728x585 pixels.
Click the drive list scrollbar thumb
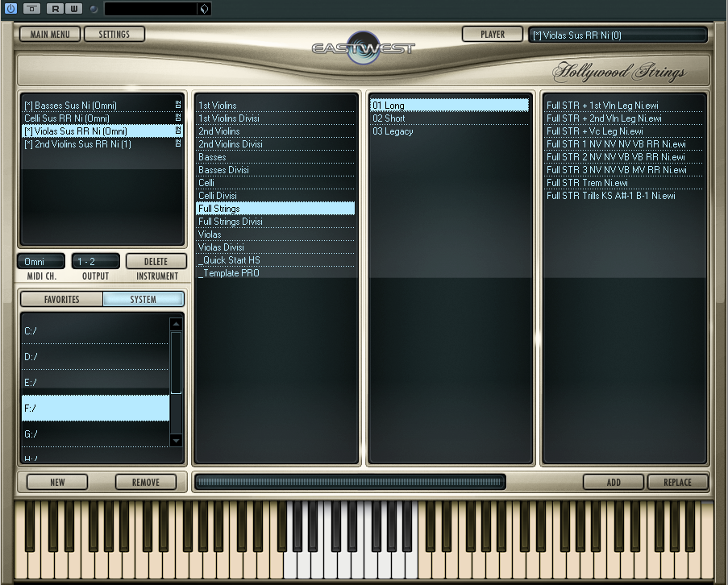click(176, 363)
